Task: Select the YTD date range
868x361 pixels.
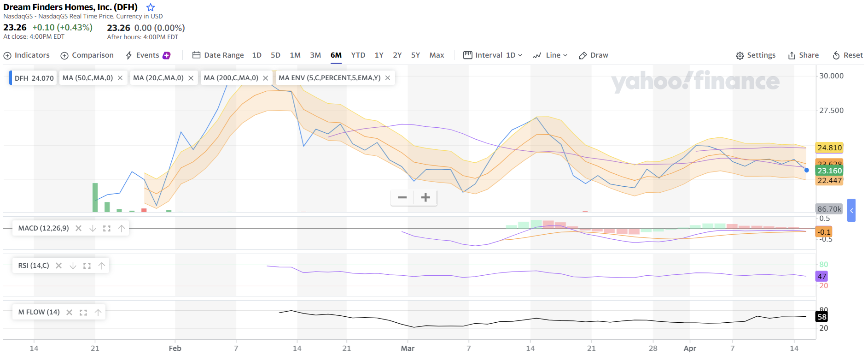Action: (x=358, y=55)
